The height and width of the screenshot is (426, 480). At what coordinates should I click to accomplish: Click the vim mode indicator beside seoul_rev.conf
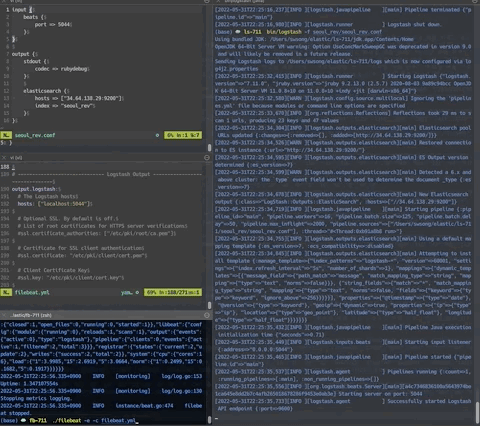pos(6,135)
